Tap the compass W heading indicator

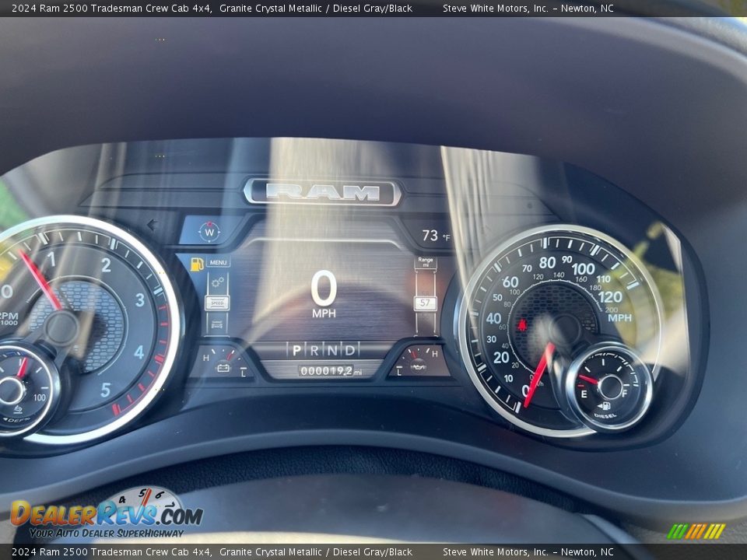tap(209, 232)
